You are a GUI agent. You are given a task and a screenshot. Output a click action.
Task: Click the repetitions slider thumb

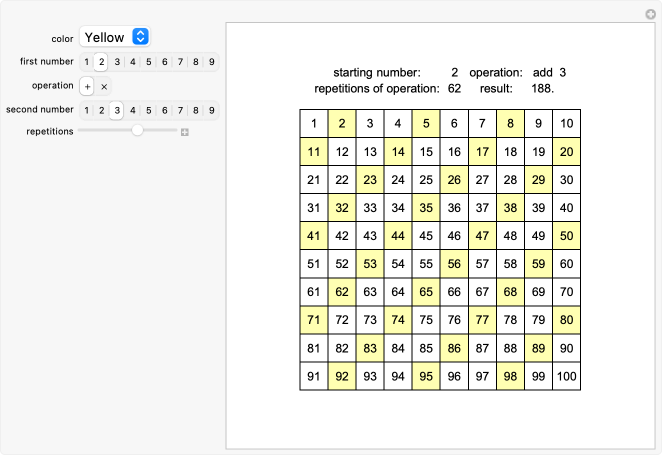(137, 130)
